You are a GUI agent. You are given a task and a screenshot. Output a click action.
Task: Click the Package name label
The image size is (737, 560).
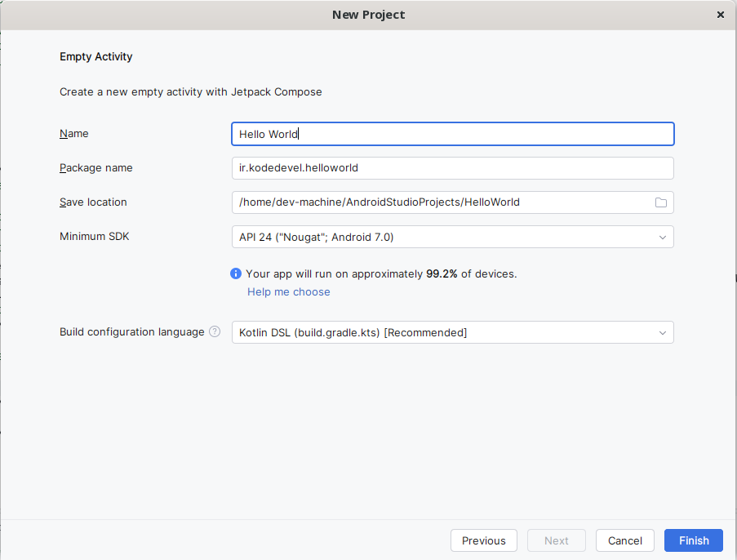(x=95, y=168)
